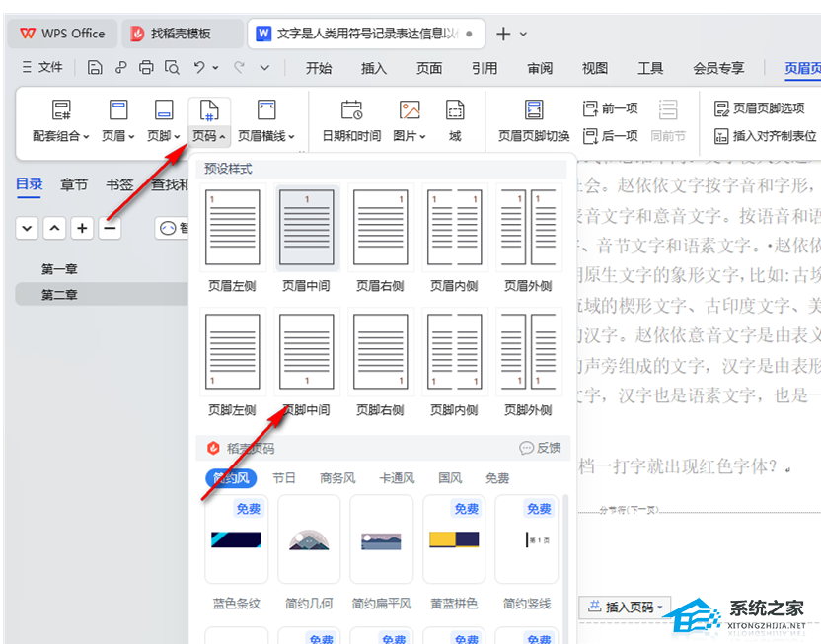Open the 图片 picture insert icon
The width and height of the screenshot is (821, 644).
(x=410, y=110)
